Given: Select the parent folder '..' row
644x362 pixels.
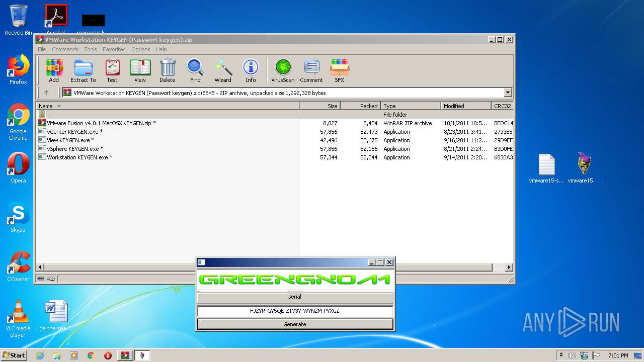Looking at the screenshot, I should 275,115.
